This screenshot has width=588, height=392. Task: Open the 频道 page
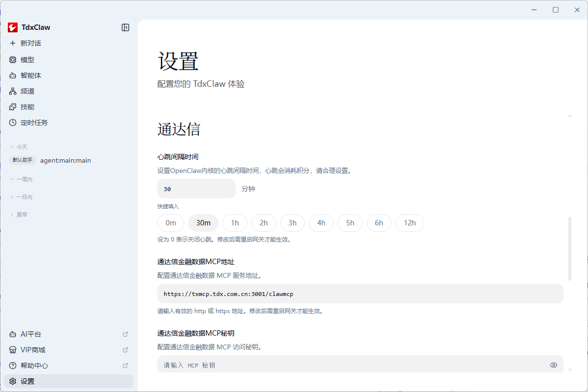[x=69, y=91]
